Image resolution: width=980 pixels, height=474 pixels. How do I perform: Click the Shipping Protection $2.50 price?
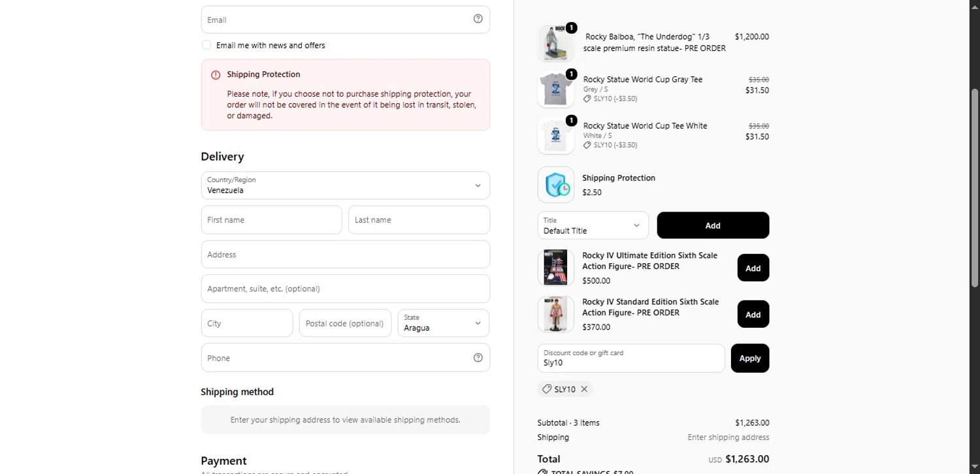click(592, 193)
